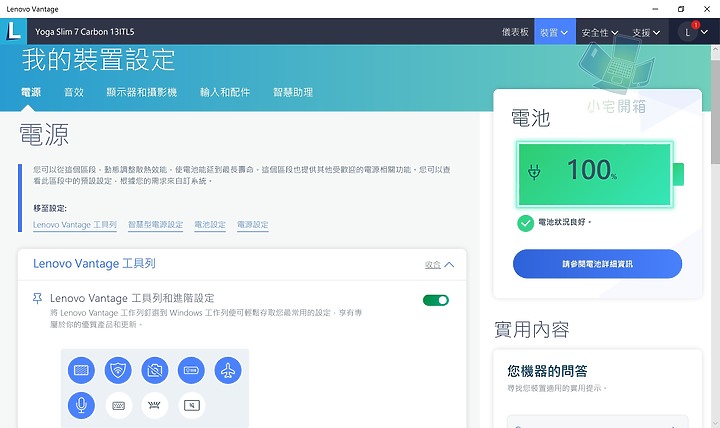Switch to the 輸入和配件 tab

tap(225, 92)
